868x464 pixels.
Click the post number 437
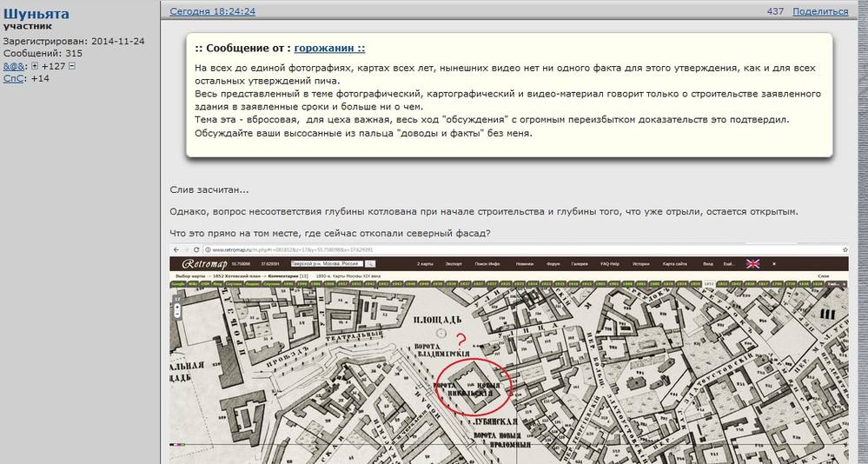[775, 11]
